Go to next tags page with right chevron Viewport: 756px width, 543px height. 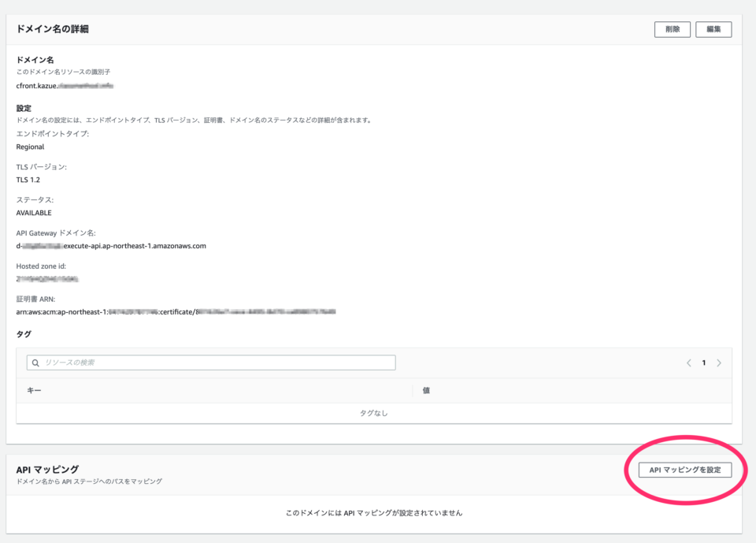coord(719,363)
